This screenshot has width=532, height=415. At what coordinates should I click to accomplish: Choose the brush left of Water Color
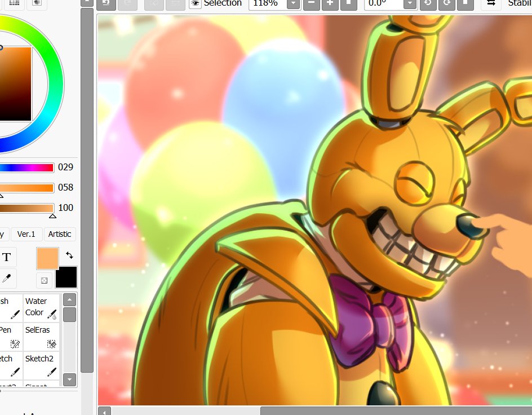pyautogui.click(x=11, y=308)
